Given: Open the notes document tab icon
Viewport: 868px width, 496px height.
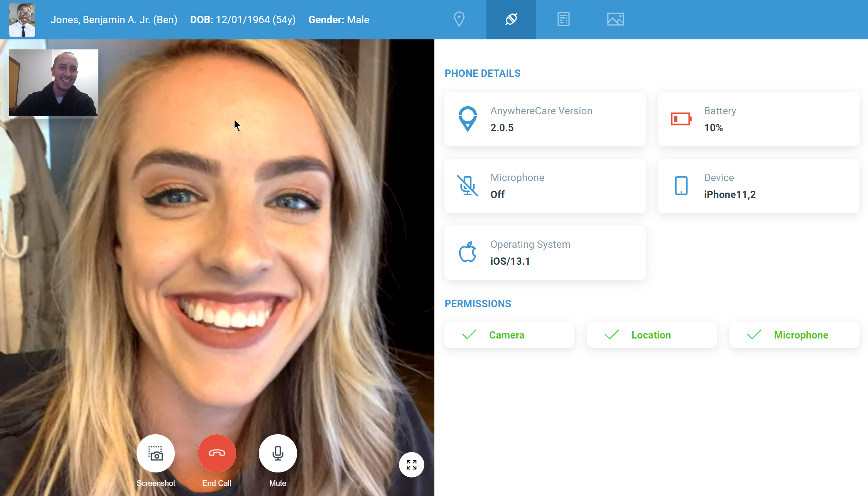Looking at the screenshot, I should click(x=563, y=19).
